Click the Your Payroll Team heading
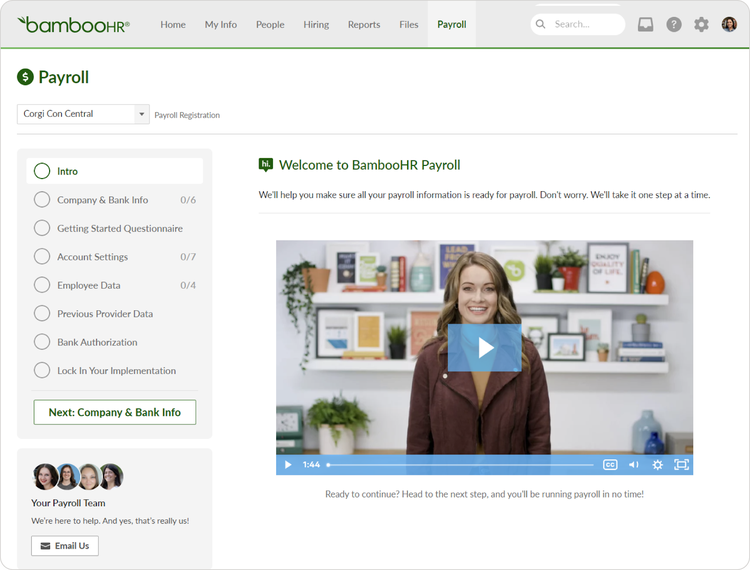 point(68,503)
